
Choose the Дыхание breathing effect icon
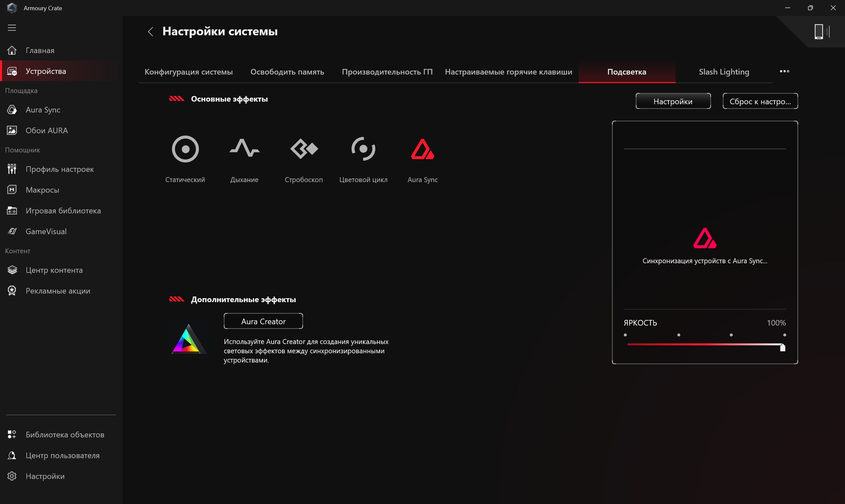point(244,148)
